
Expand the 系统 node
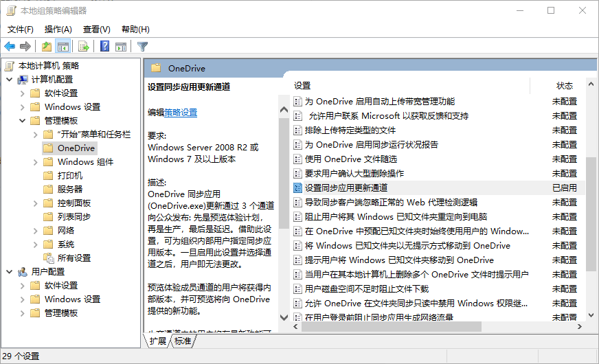35,244
